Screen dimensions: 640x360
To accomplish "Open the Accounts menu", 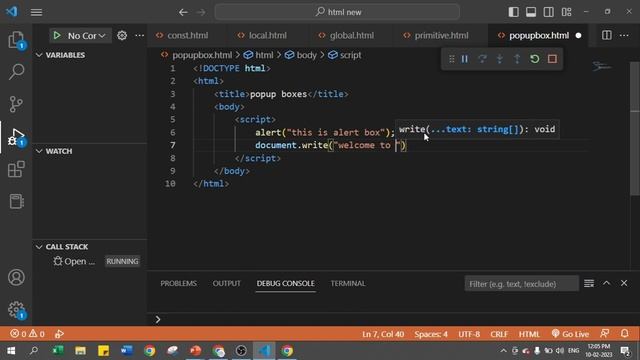I will 16,278.
